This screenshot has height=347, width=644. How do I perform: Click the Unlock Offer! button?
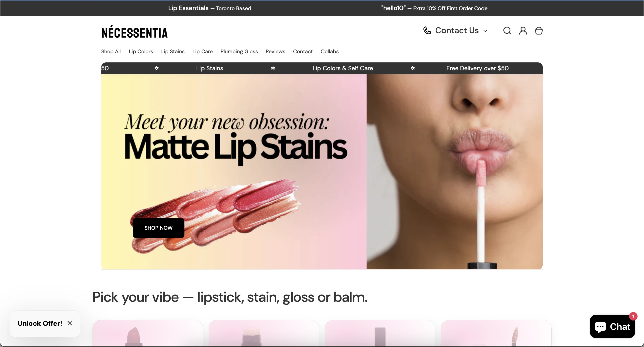pos(40,323)
